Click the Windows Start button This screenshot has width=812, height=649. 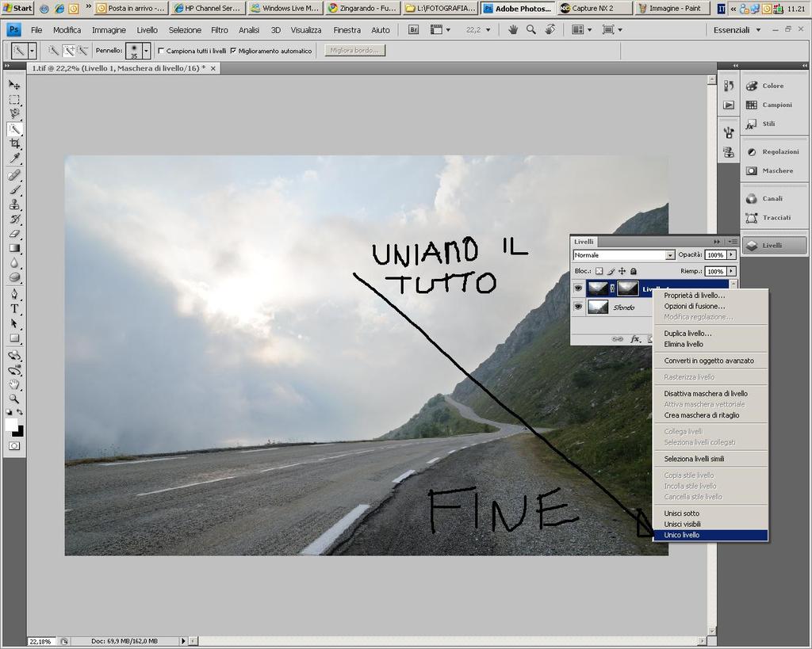click(17, 8)
